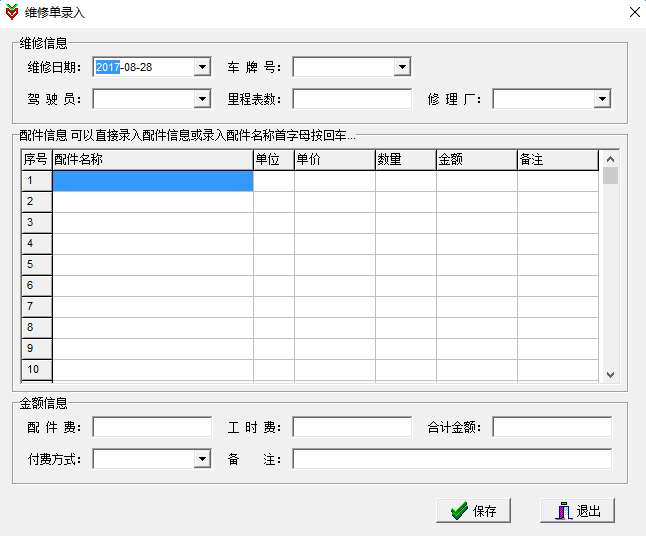Click the app logo in title bar
Image resolution: width=646 pixels, height=536 pixels.
pos(12,12)
